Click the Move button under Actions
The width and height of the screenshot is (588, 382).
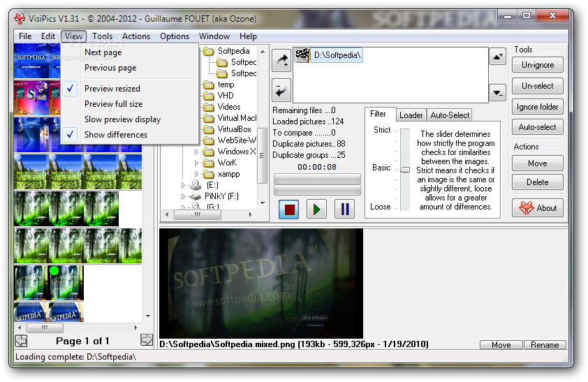click(538, 163)
